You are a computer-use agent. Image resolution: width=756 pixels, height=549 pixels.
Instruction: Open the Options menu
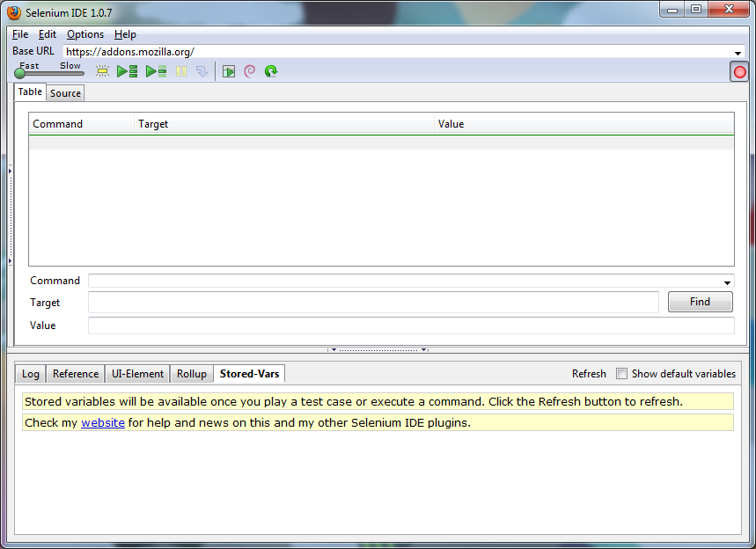(x=85, y=34)
